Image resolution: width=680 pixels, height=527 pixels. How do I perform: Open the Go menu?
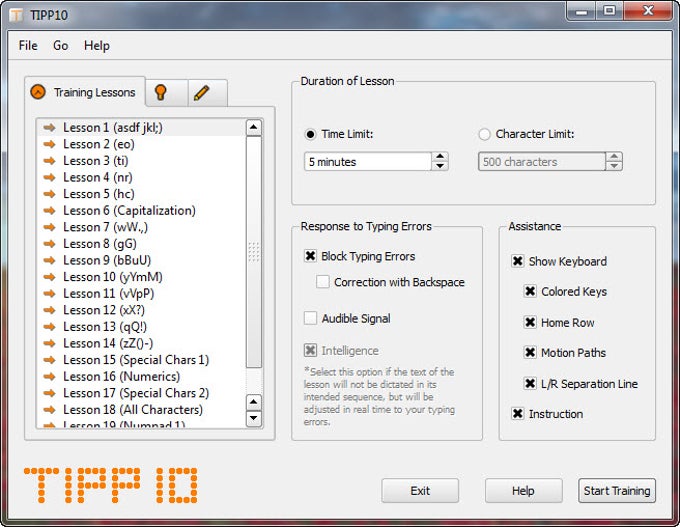pyautogui.click(x=61, y=46)
